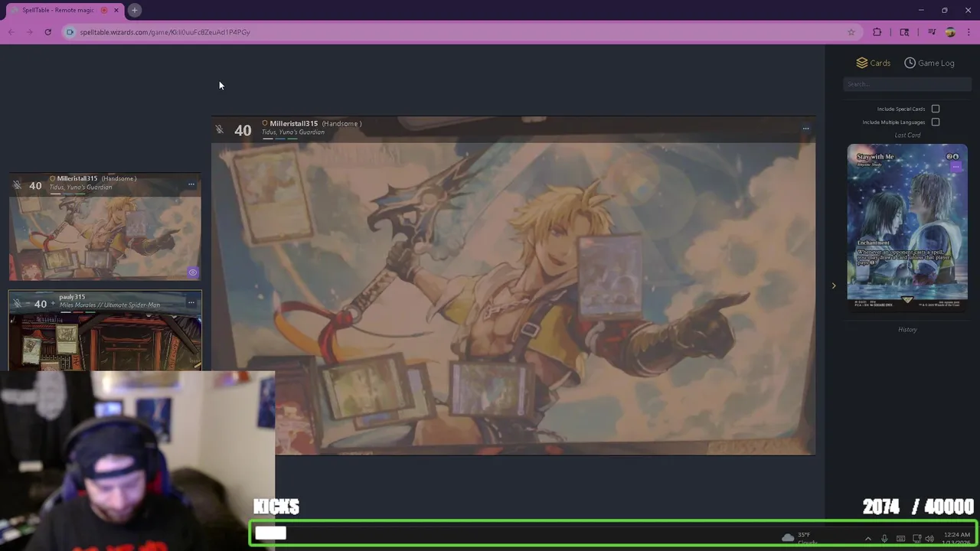
Task: Open Chrome three-dot menu
Action: (969, 32)
